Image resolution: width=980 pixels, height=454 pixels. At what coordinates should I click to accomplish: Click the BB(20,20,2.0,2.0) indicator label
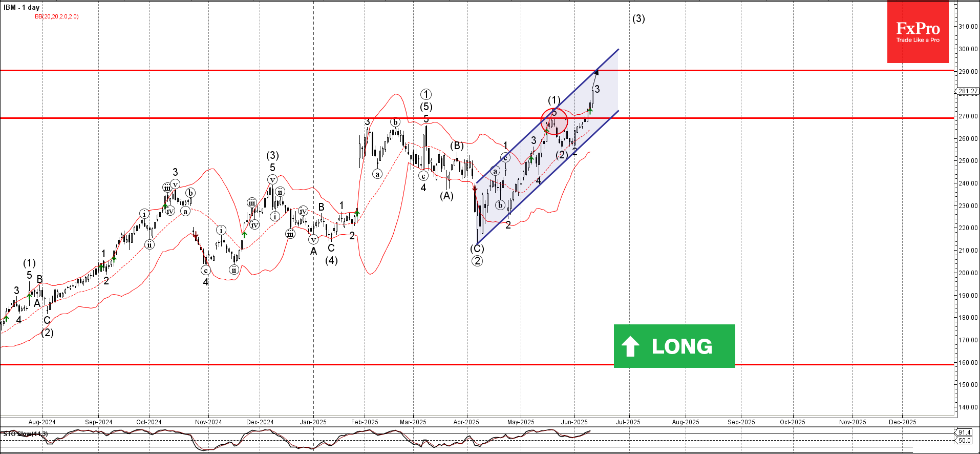pyautogui.click(x=57, y=16)
